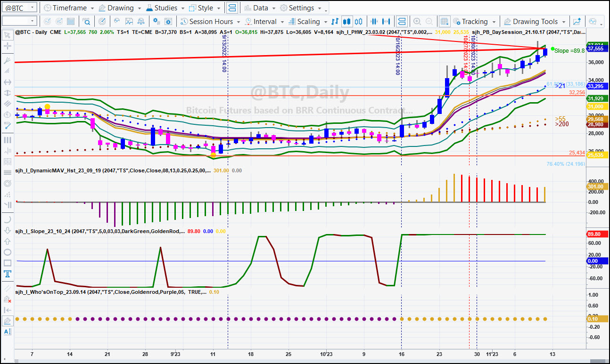Select the Text drawing tool
The height and width of the screenshot is (364, 610).
[7, 274]
